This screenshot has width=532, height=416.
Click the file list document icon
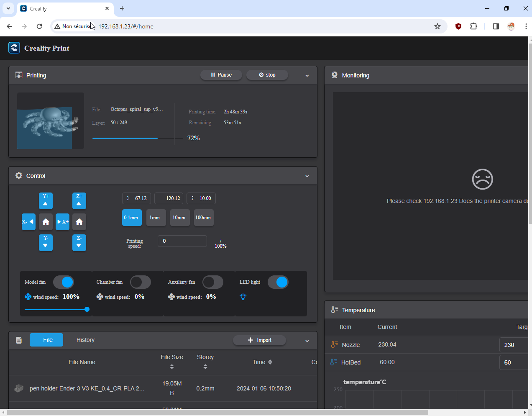click(x=19, y=340)
